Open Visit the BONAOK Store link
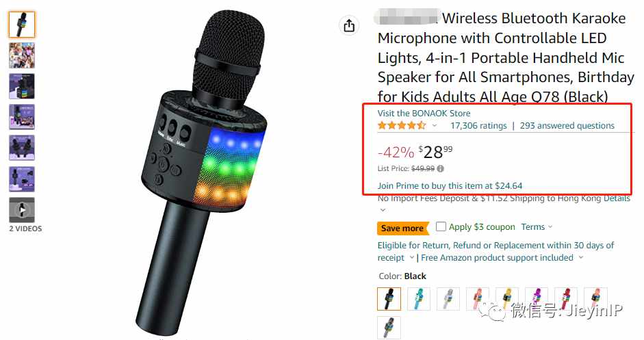644x340 pixels. click(x=424, y=114)
